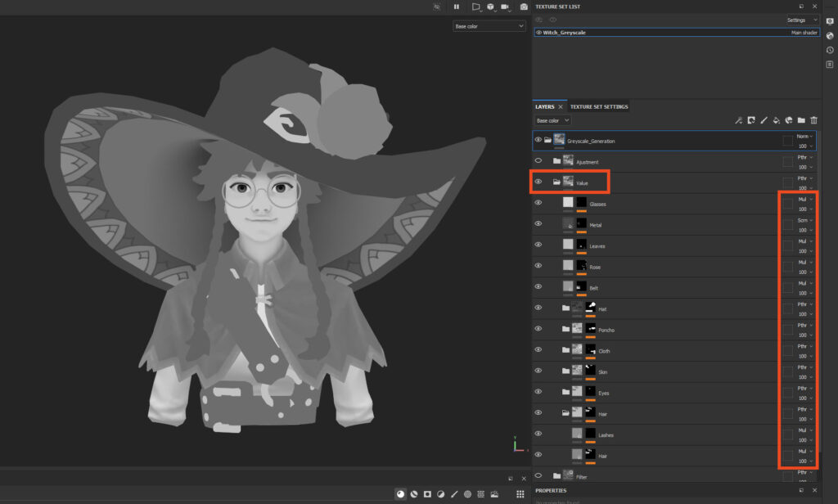Click the Main shader link
Image resolution: width=838 pixels, height=504 pixels.
coord(804,33)
